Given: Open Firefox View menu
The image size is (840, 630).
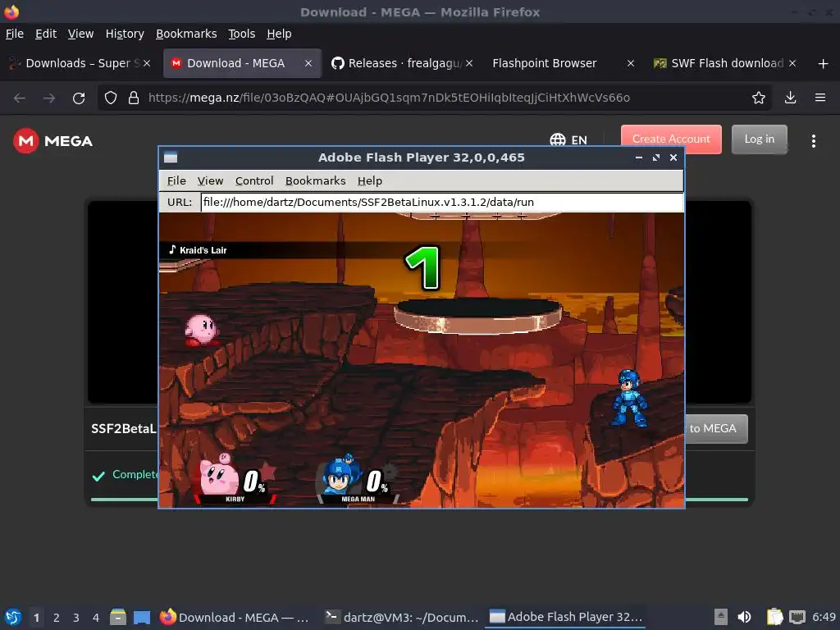Looking at the screenshot, I should (x=81, y=34).
